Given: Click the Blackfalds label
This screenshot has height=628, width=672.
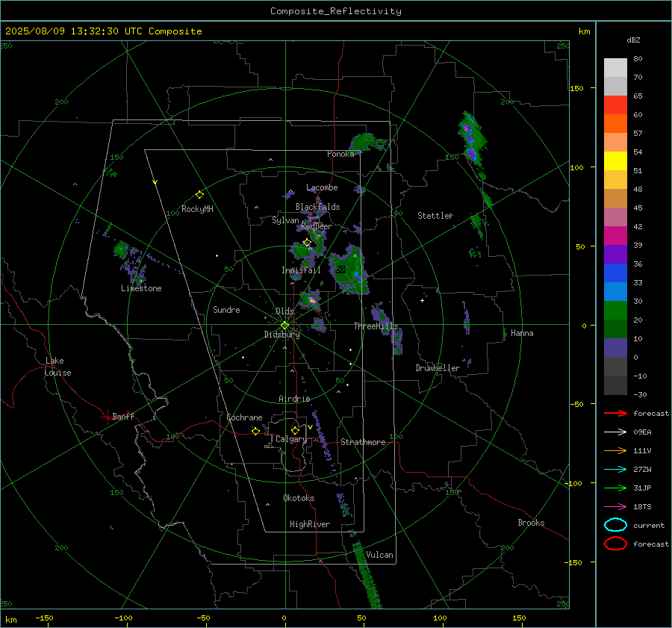Looking at the screenshot, I should click(x=317, y=207).
